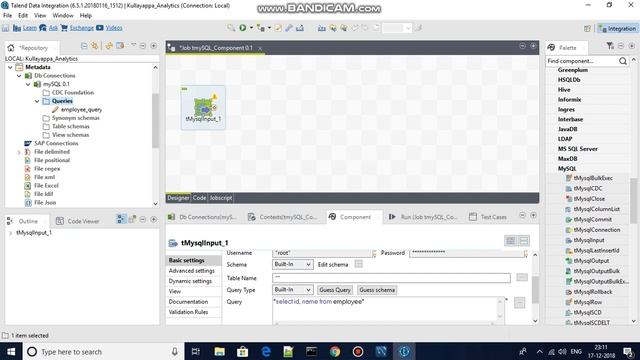Open the Run job bottom tab
The image size is (640, 360).
(423, 217)
